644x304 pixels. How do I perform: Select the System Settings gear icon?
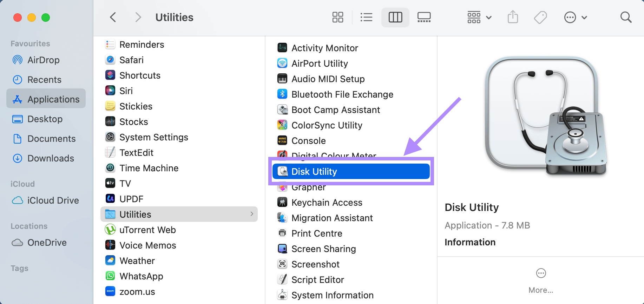click(110, 137)
